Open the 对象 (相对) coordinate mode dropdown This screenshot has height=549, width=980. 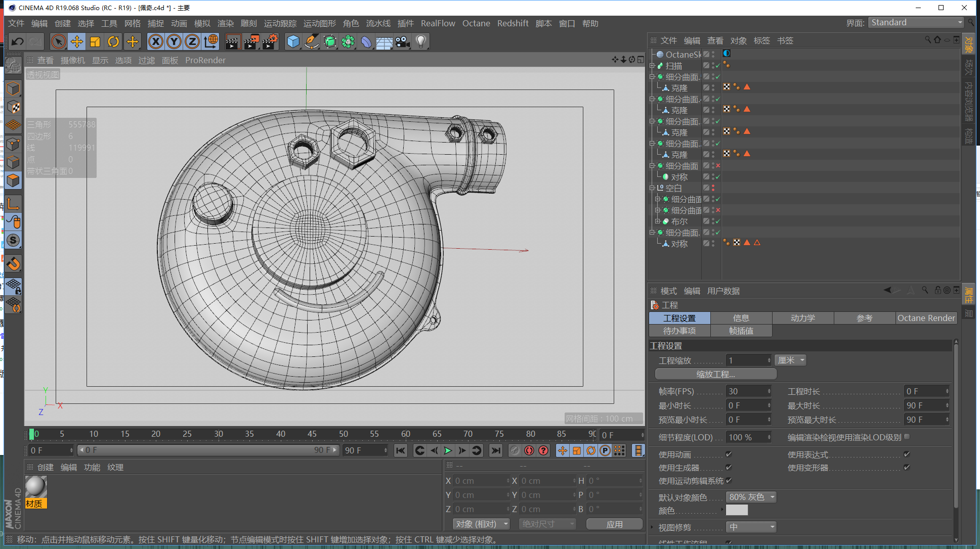click(x=481, y=524)
